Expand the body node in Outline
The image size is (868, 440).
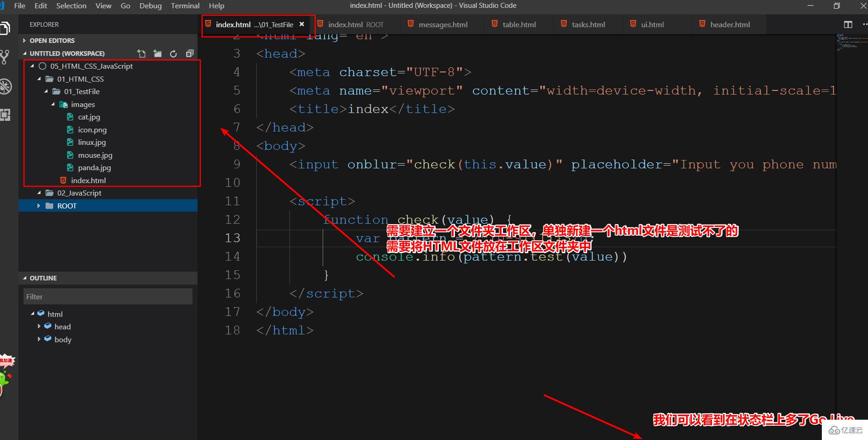tap(39, 339)
